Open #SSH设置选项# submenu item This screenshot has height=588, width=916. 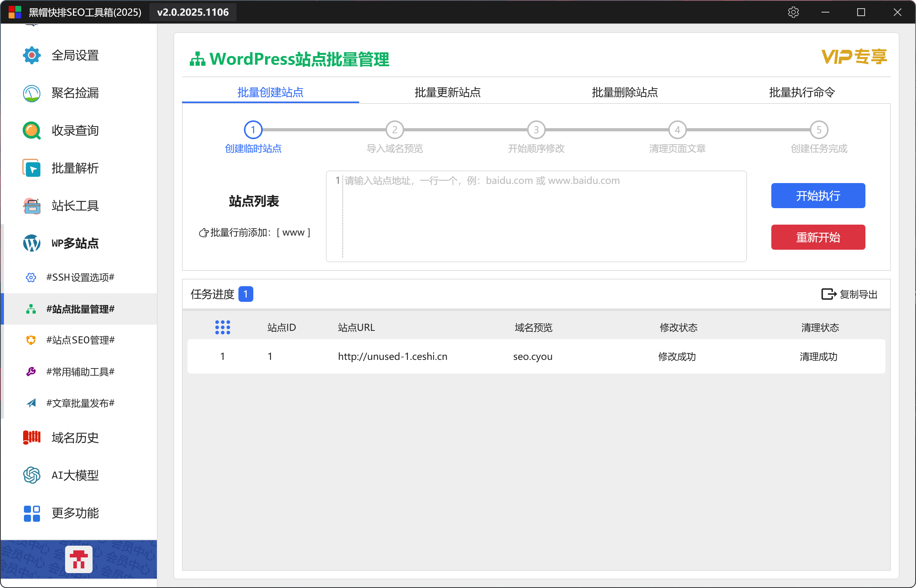point(80,278)
